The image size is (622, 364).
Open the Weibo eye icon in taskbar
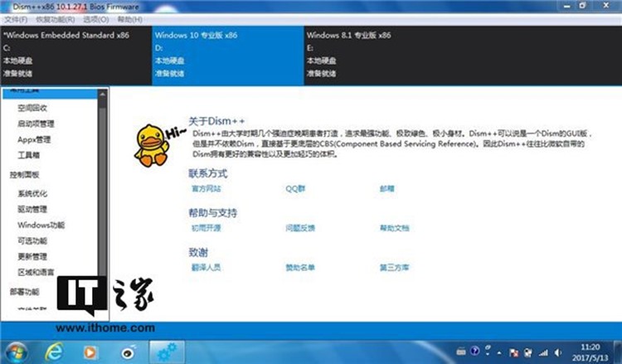pyautogui.click(x=129, y=351)
